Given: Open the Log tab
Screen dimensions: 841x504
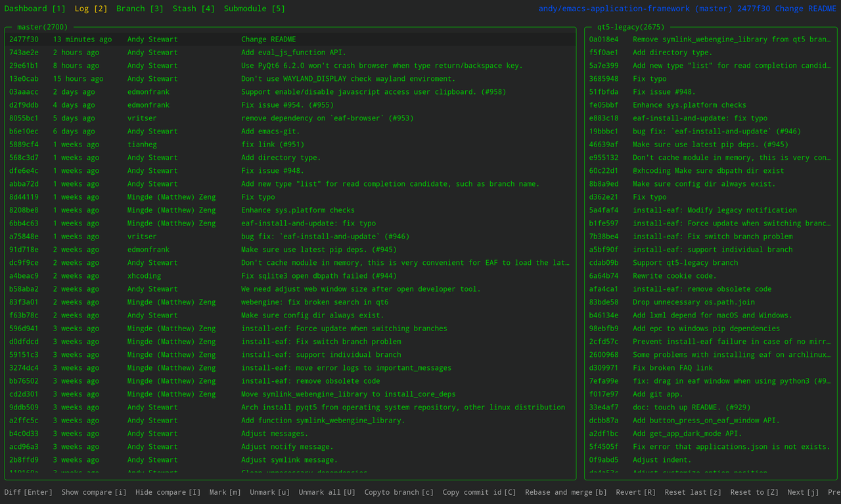Looking at the screenshot, I should click(91, 9).
